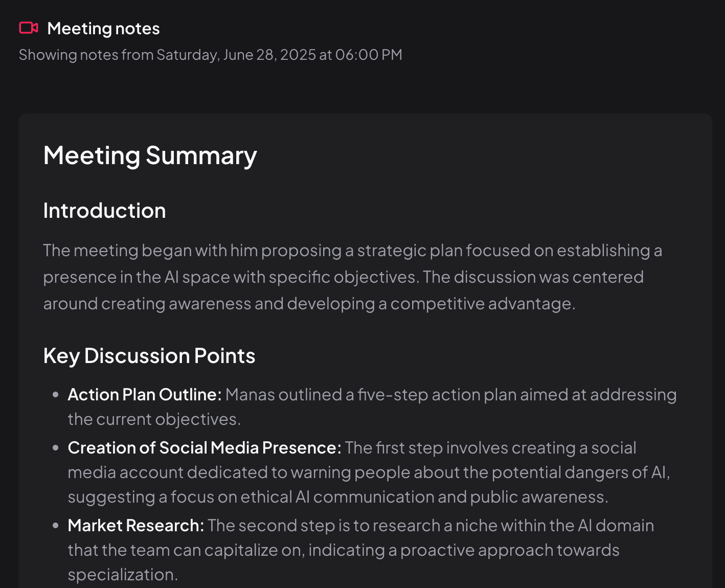Click the bullet dot beside Creation of Social Media Presence
Image resolution: width=725 pixels, height=588 pixels.
[56, 448]
